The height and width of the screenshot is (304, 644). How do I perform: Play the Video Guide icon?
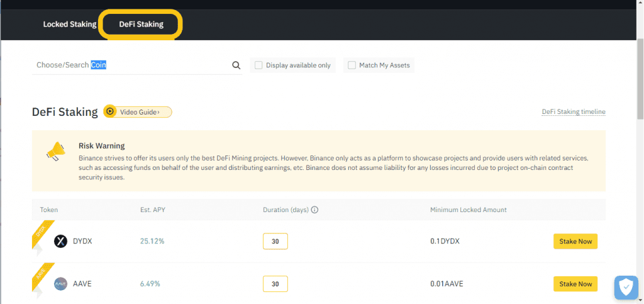[109, 111]
